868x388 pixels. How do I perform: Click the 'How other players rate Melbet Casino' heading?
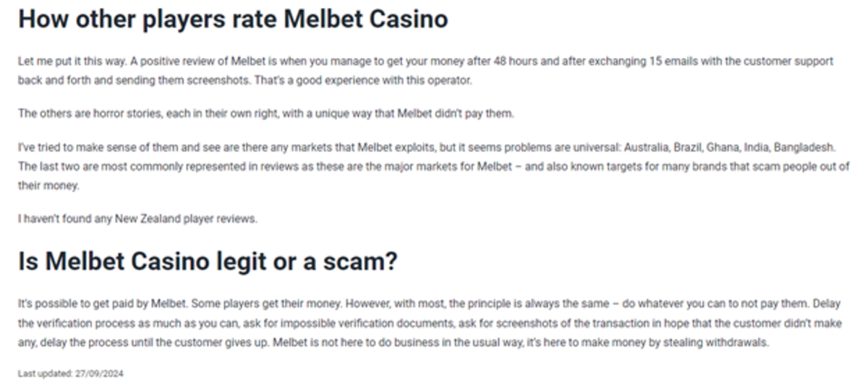coord(233,20)
